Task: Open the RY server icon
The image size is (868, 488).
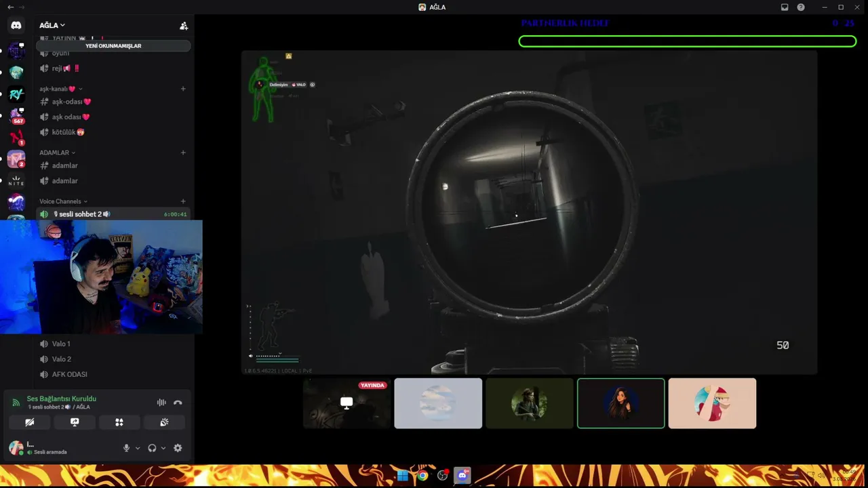Action: [x=16, y=94]
